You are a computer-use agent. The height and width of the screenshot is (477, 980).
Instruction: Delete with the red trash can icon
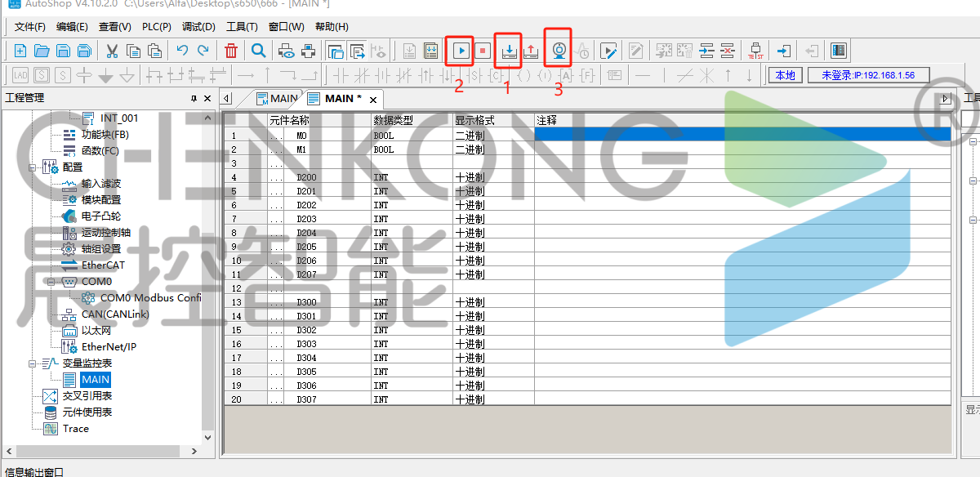(x=231, y=51)
